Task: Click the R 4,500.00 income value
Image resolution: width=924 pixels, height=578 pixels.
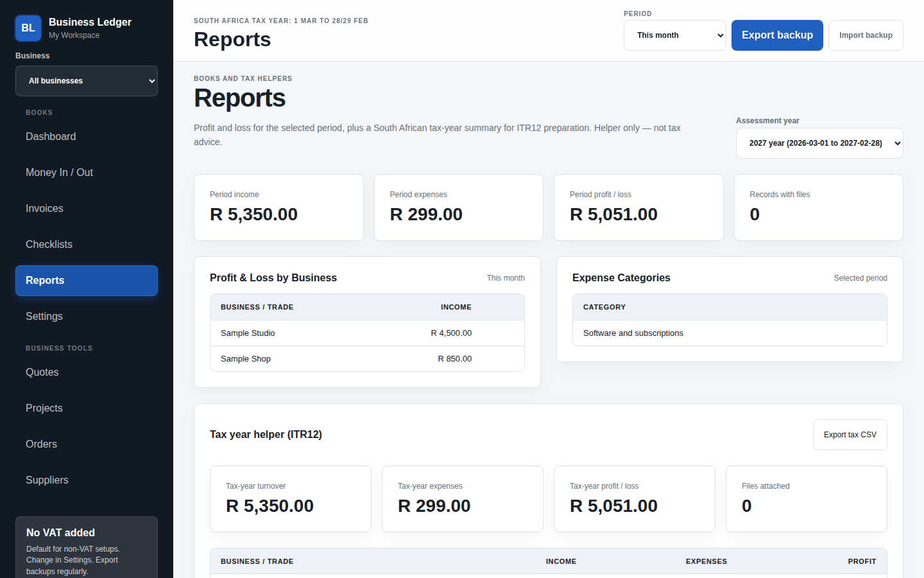Action: (x=451, y=333)
